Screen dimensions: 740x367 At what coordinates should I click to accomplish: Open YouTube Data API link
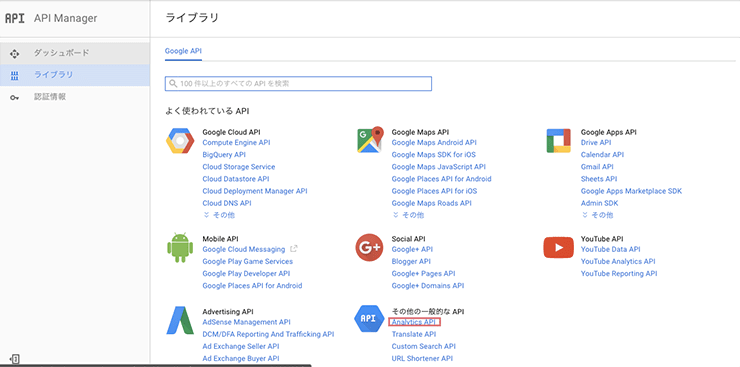pyautogui.click(x=611, y=249)
